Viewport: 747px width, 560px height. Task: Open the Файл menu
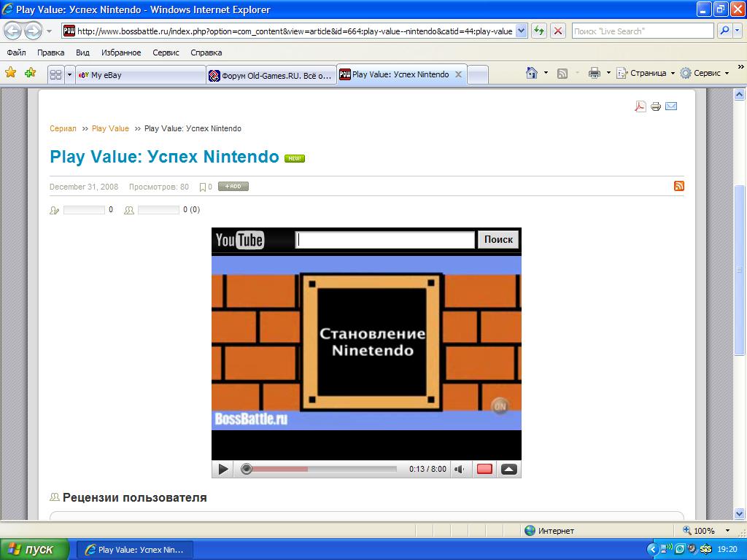pyautogui.click(x=16, y=52)
